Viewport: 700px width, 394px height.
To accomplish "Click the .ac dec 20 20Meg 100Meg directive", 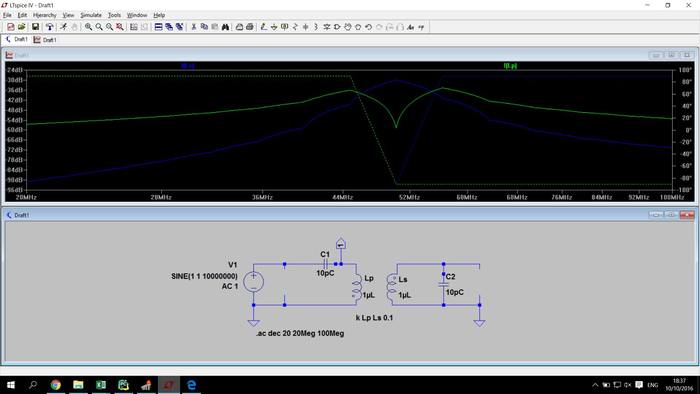I will 300,333.
